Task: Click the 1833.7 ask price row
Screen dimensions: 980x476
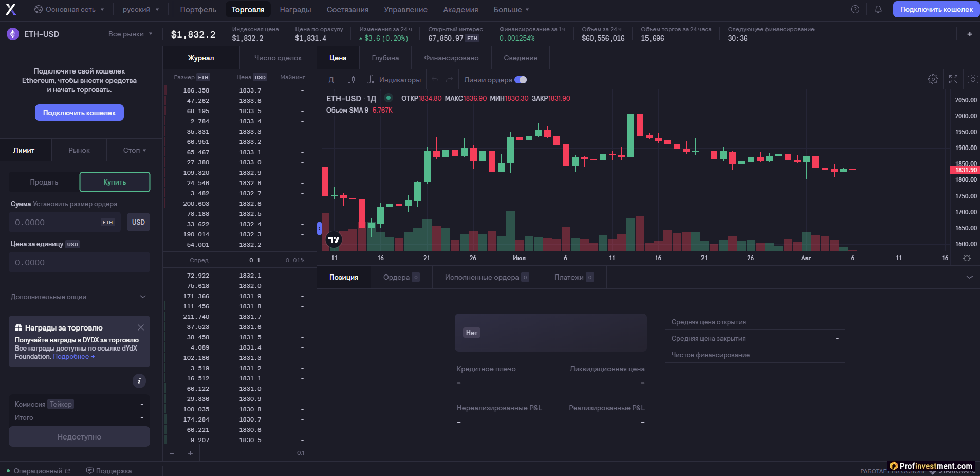Action: (240, 90)
